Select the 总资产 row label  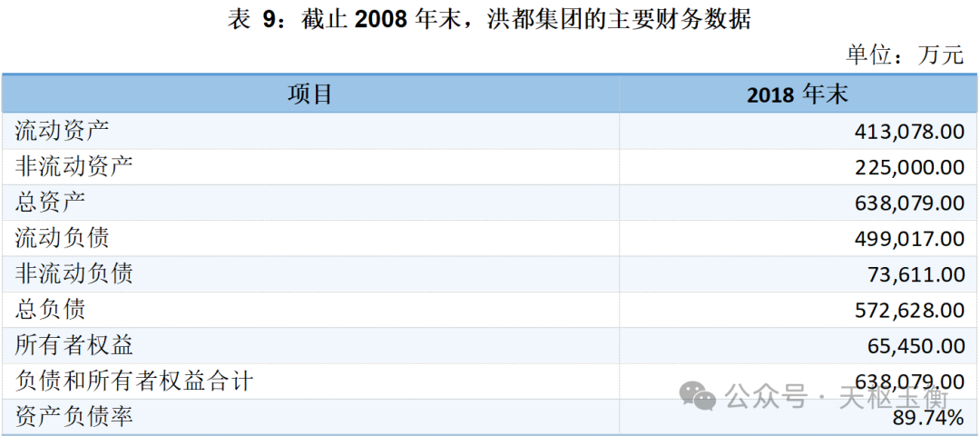point(50,203)
